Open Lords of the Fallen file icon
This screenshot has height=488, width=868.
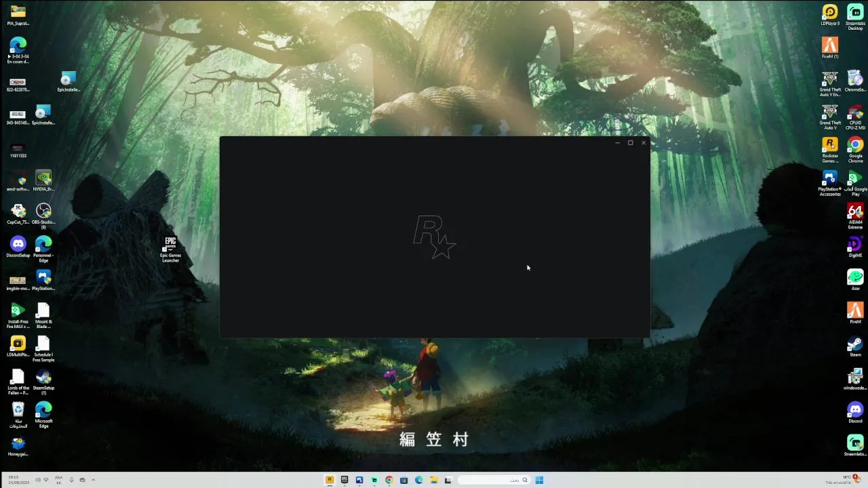[18, 382]
